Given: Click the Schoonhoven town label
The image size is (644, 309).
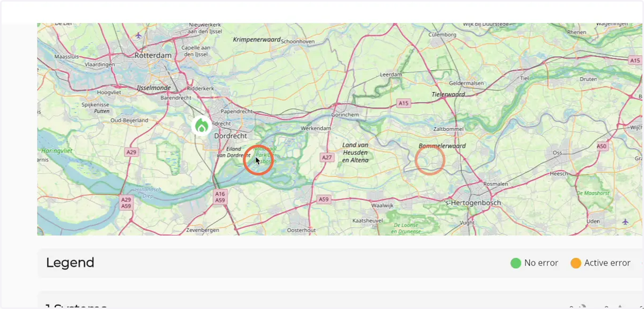Looking at the screenshot, I should click(298, 41).
